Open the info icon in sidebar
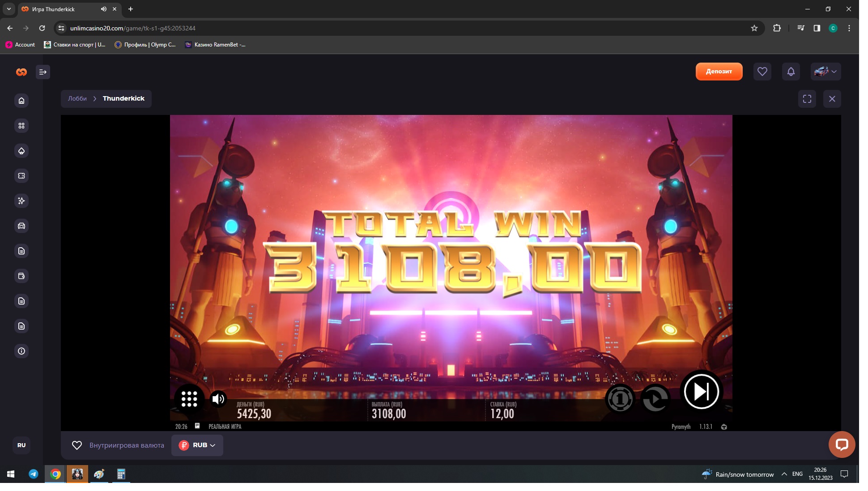This screenshot has height=491, width=868. point(21,351)
